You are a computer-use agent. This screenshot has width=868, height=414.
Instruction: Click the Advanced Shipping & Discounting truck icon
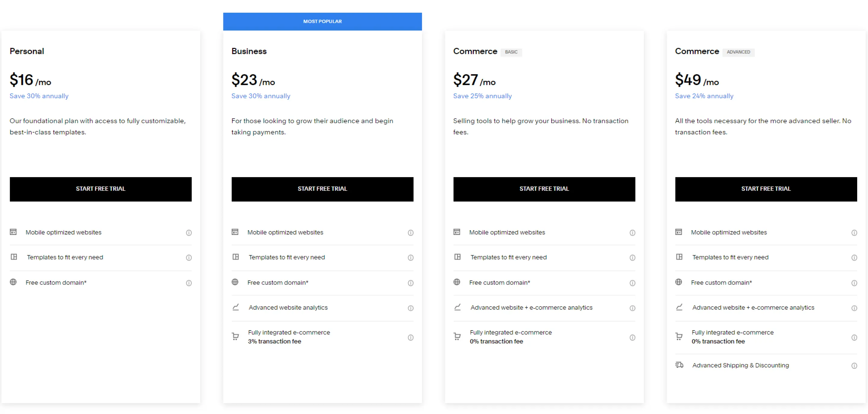(x=679, y=365)
